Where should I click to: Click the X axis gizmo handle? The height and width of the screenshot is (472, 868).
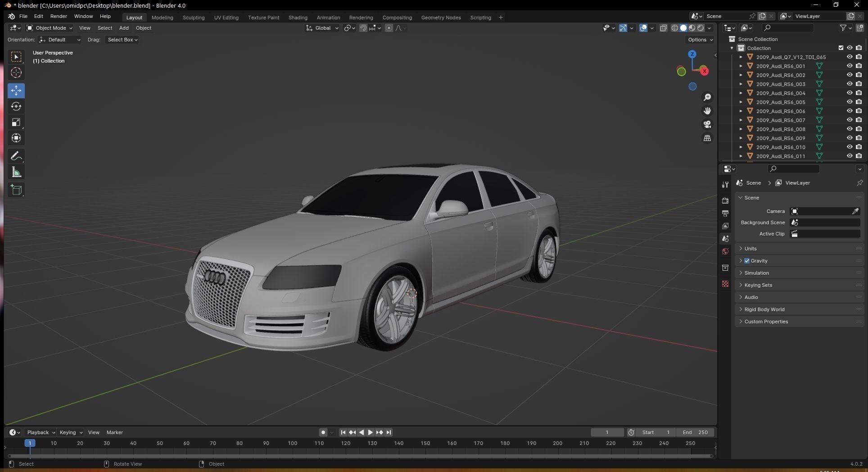point(704,71)
